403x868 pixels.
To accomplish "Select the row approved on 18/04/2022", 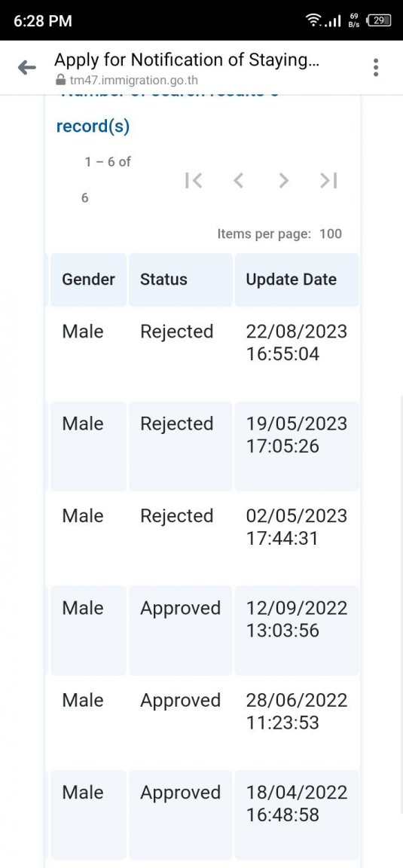I will [204, 815].
